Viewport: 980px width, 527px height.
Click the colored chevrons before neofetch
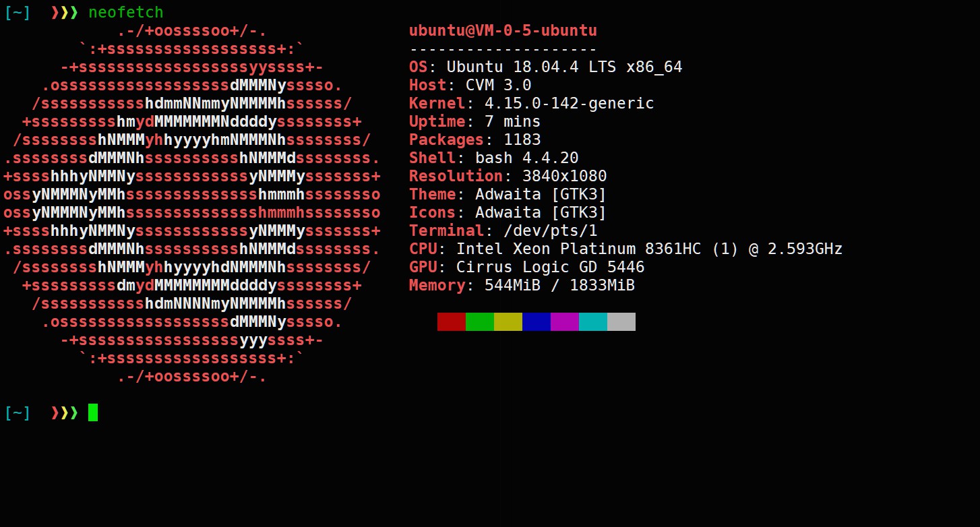click(x=65, y=13)
